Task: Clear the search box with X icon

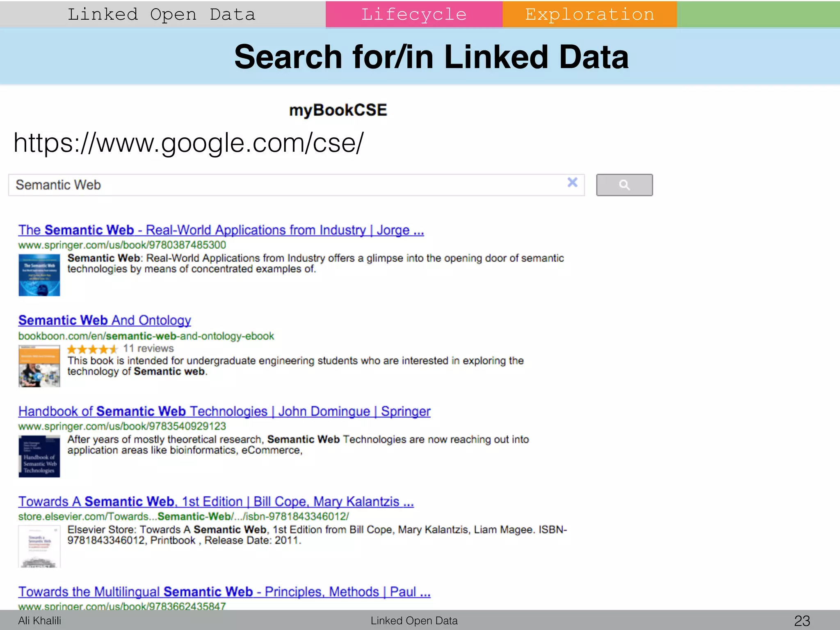Action: [572, 183]
